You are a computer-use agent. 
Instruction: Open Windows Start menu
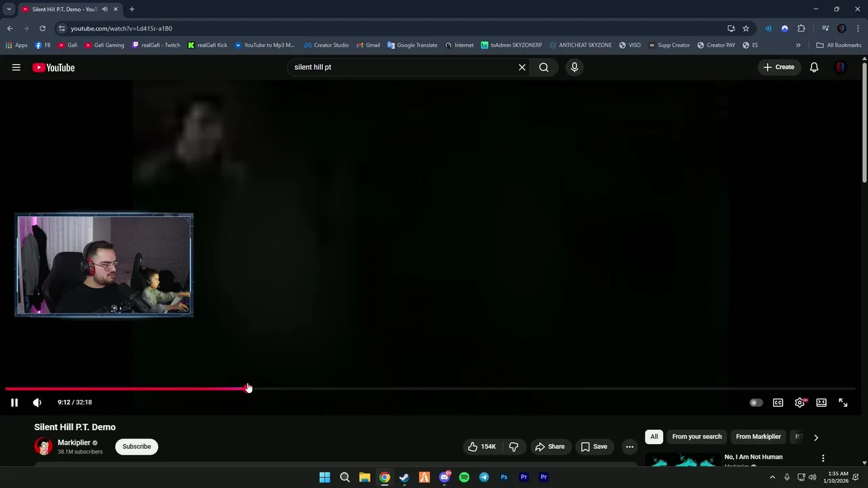(x=325, y=477)
